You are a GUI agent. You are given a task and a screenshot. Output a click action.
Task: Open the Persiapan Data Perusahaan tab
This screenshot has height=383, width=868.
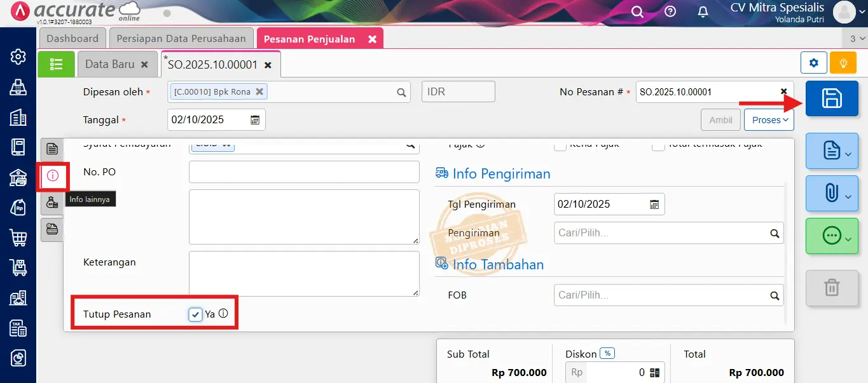(x=181, y=38)
